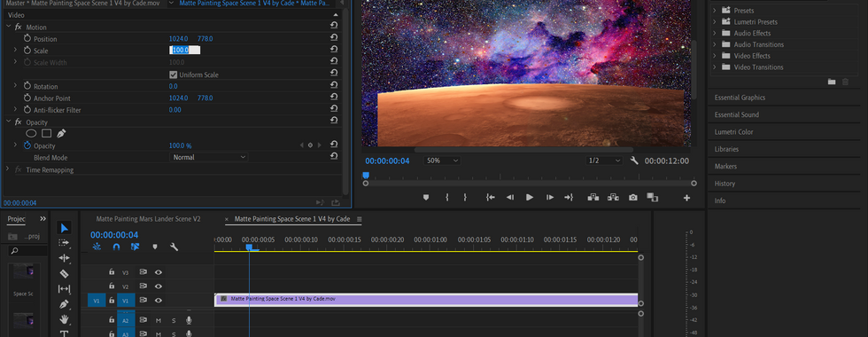868x337 pixels.
Task: Create ellipse mask under Opacity
Action: 32,134
